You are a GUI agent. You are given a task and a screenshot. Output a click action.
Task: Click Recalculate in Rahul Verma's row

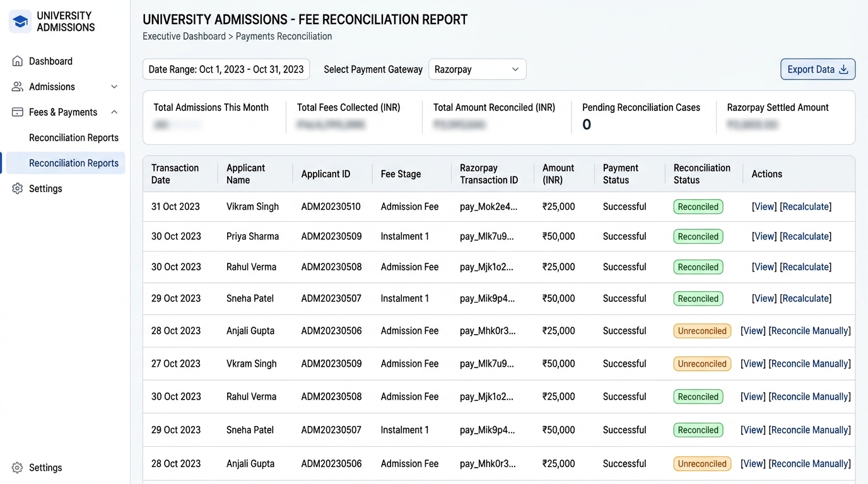806,267
